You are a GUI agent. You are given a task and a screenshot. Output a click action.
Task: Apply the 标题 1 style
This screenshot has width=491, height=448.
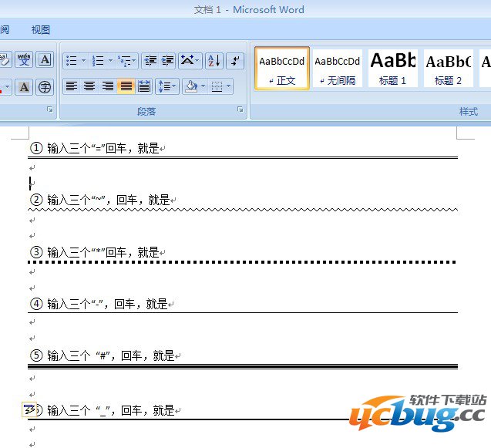pos(393,69)
